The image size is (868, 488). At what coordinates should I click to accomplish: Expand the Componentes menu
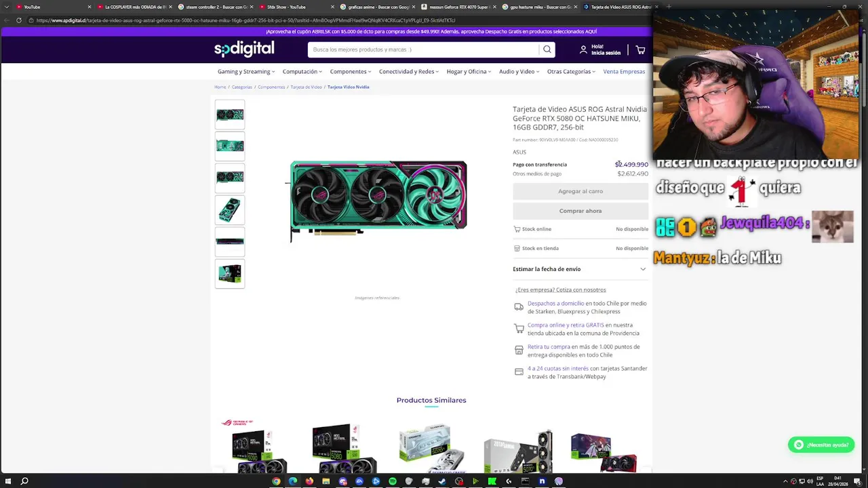tap(351, 71)
